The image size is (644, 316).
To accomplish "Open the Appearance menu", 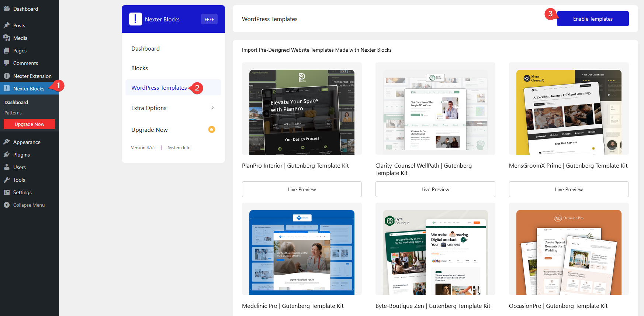I will [30, 142].
